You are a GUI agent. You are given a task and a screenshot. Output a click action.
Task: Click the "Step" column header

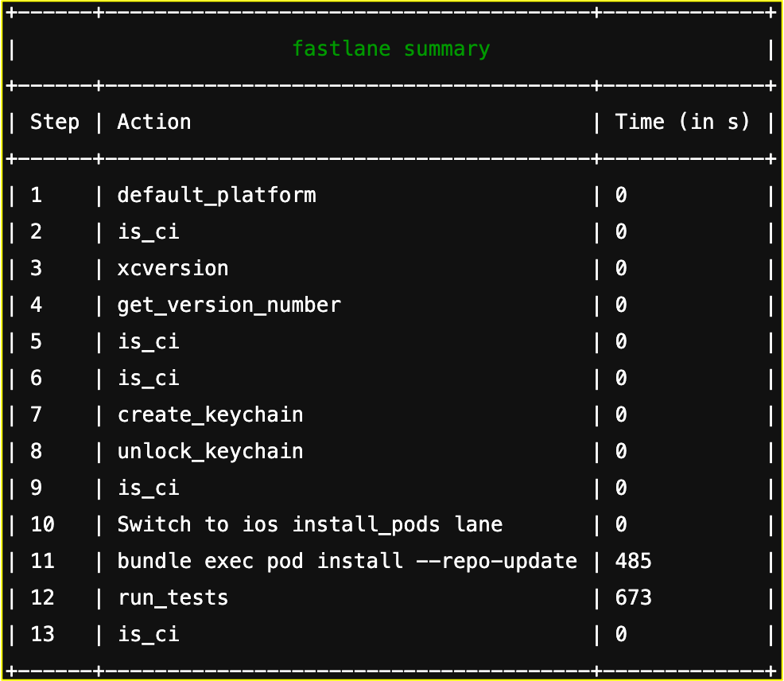55,122
